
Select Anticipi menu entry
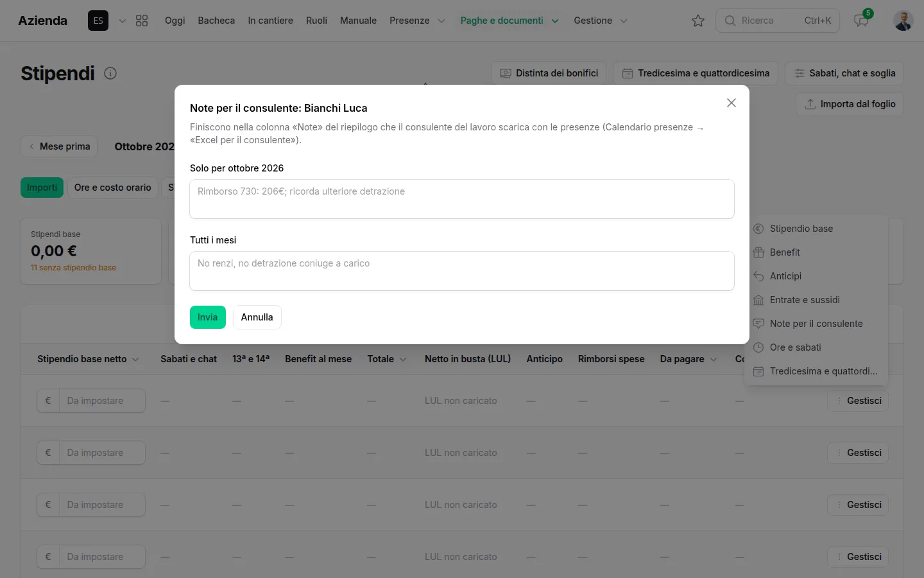point(816,276)
